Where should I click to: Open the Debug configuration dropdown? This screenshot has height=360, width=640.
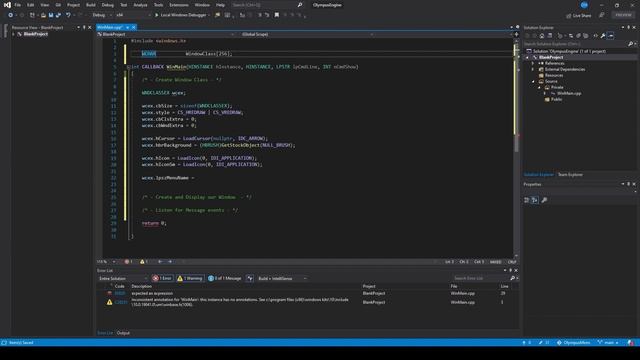[102, 15]
